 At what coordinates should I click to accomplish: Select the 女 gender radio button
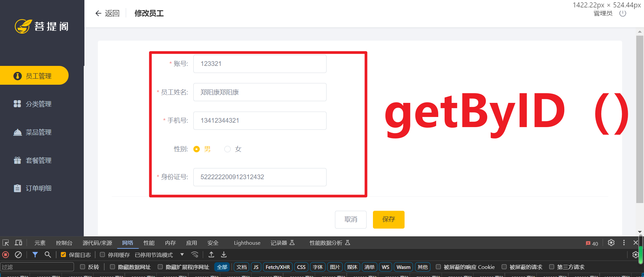tap(228, 149)
